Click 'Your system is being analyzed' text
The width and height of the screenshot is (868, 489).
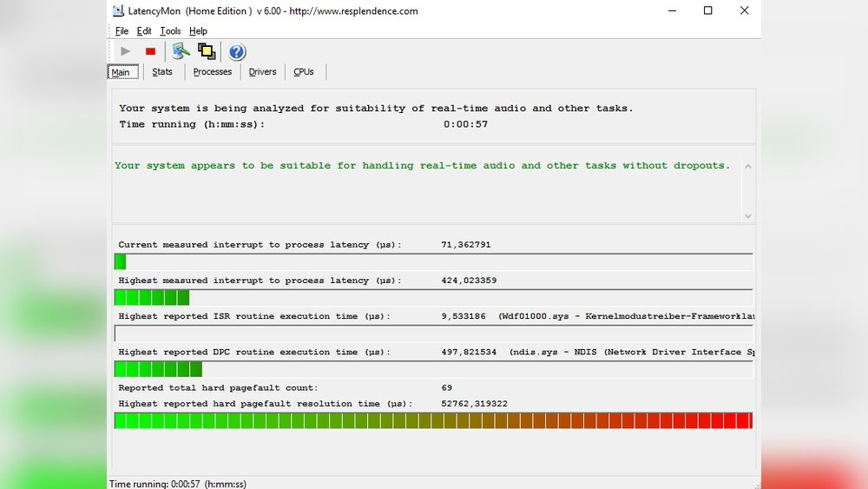(x=376, y=108)
